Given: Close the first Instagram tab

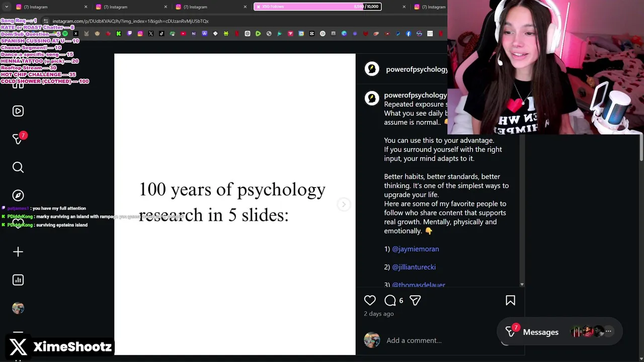Looking at the screenshot, I should (86, 7).
